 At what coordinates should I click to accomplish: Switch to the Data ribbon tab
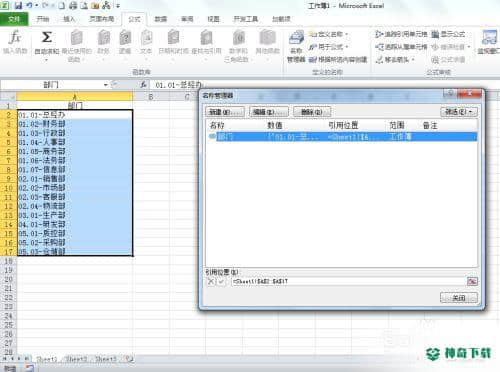(x=160, y=19)
